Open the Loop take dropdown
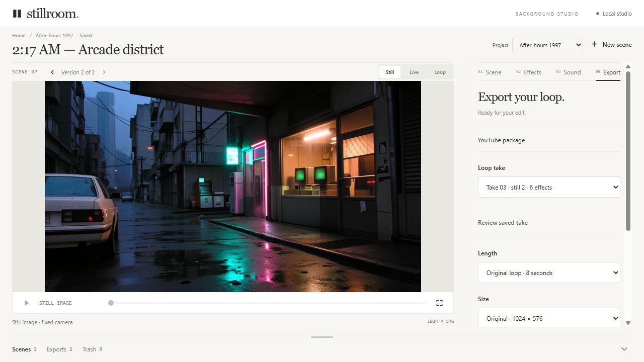 tap(549, 187)
